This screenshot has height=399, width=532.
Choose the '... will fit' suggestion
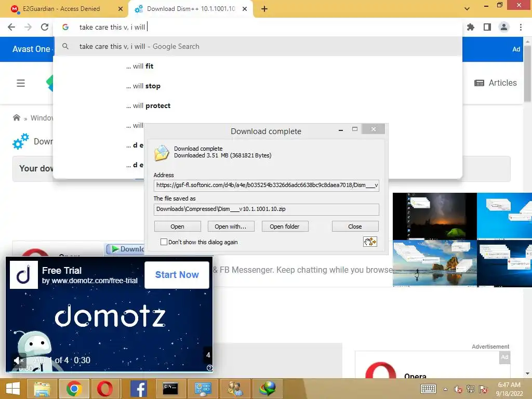(x=258, y=66)
